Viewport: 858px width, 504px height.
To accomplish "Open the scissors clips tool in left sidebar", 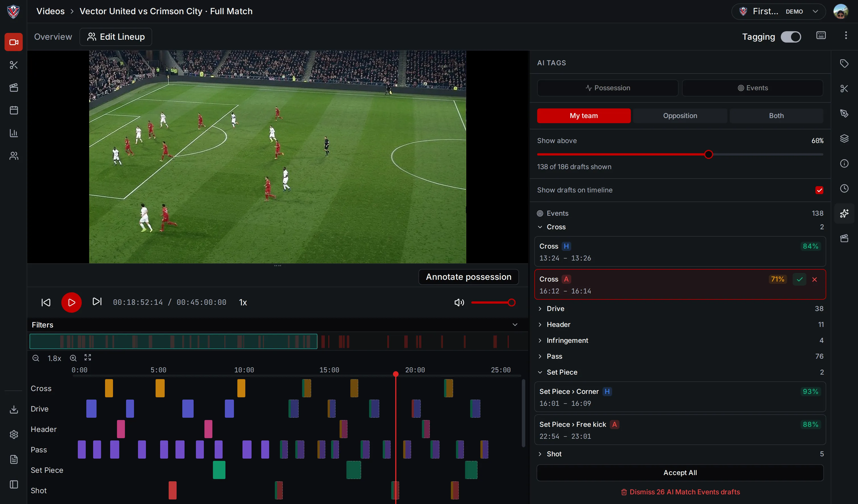I will click(14, 65).
